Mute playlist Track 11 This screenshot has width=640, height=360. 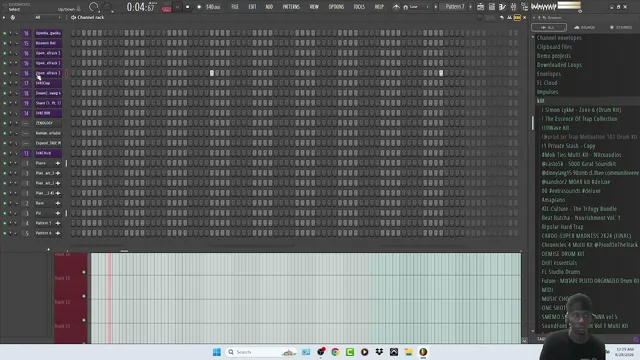84,272
